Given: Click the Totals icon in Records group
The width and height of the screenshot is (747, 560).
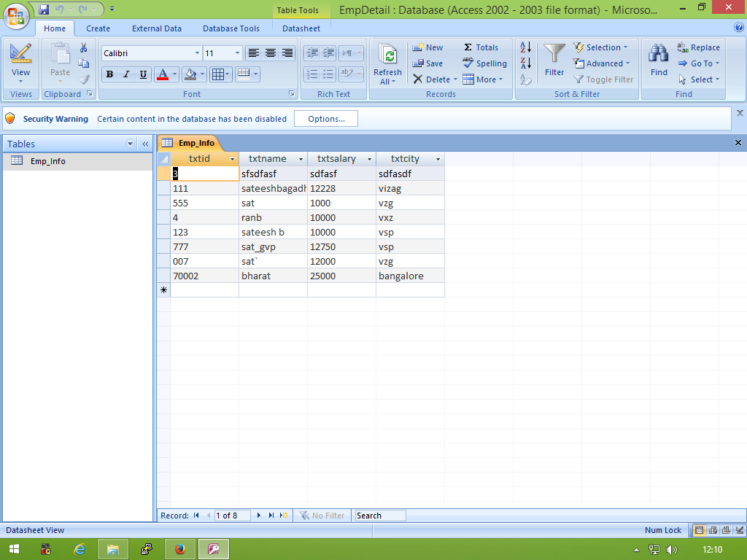Looking at the screenshot, I should coord(484,47).
